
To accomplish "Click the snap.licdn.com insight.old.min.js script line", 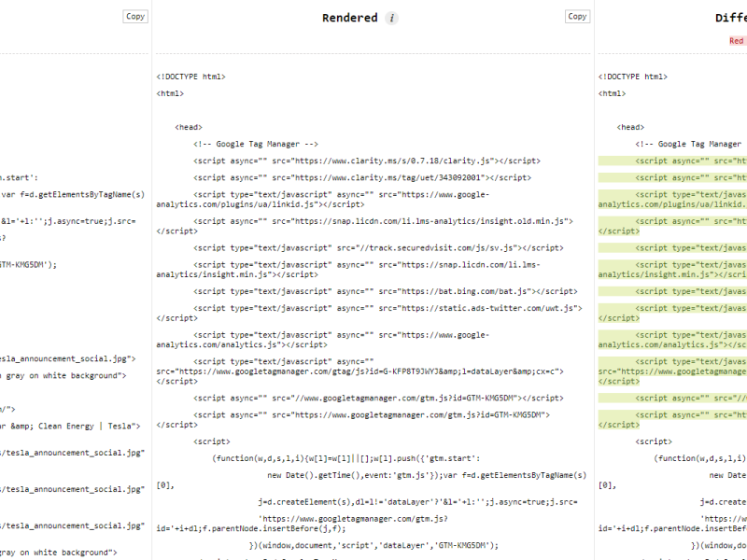I will click(x=383, y=221).
